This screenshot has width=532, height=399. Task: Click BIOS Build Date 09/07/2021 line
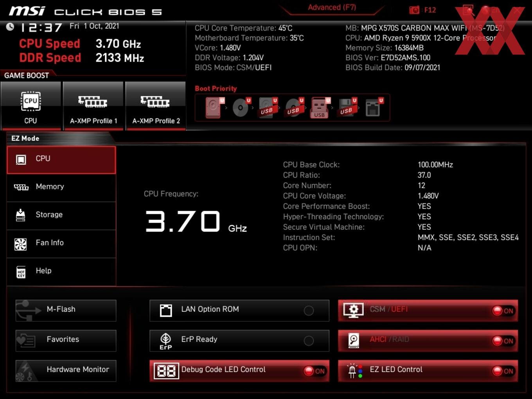[393, 67]
